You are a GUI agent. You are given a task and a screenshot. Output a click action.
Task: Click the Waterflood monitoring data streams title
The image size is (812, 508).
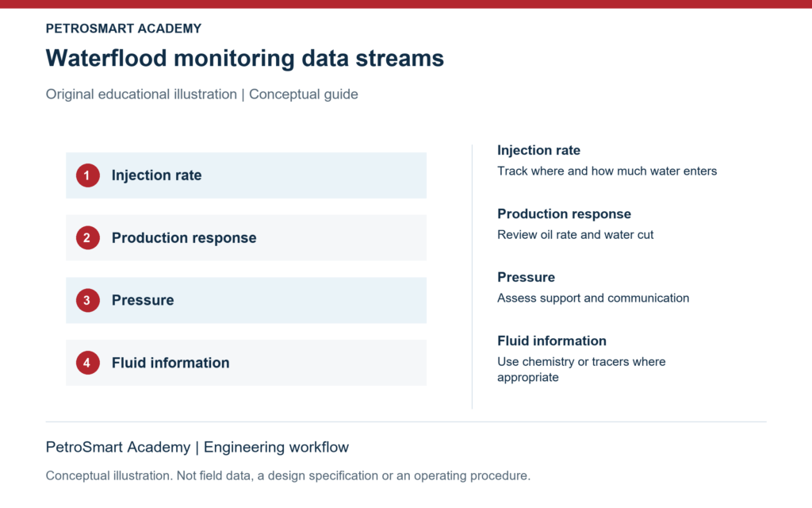point(244,58)
